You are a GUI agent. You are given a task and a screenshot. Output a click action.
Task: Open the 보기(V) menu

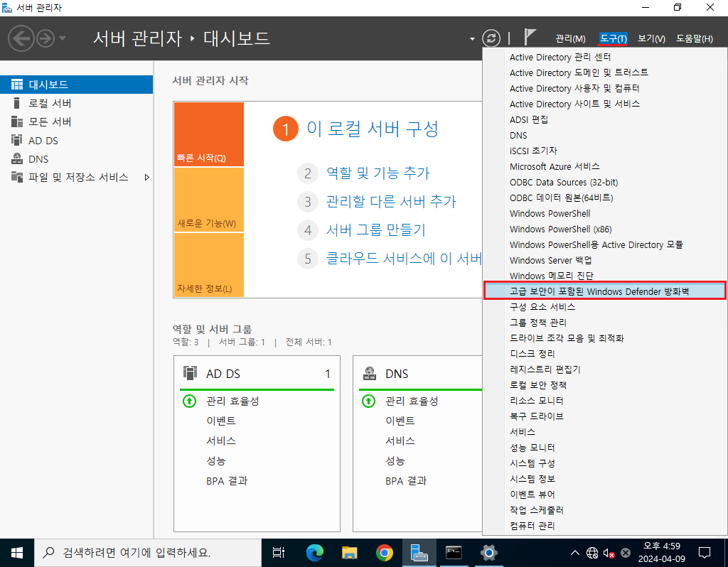[x=651, y=38]
